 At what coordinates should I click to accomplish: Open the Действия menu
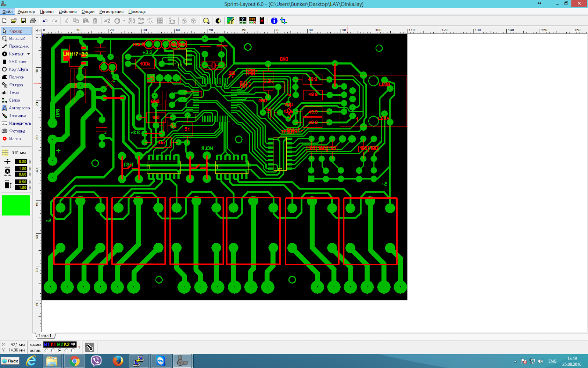point(68,11)
